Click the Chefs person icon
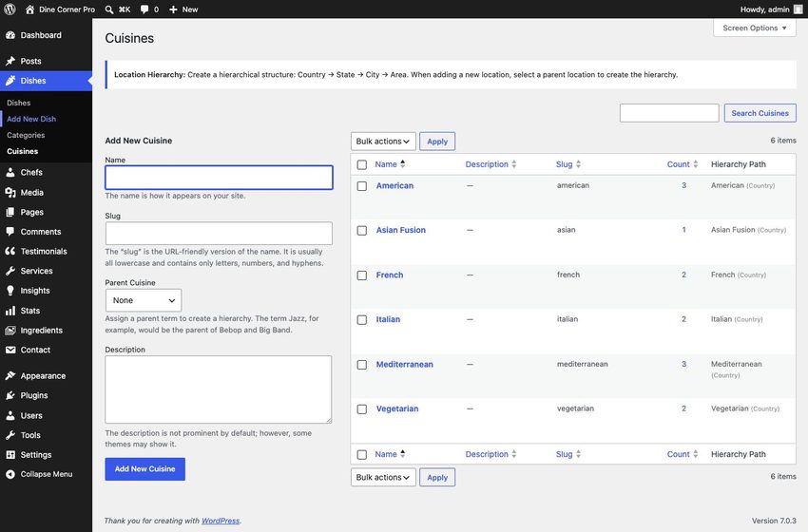This screenshot has height=532, width=808. pos(10,172)
